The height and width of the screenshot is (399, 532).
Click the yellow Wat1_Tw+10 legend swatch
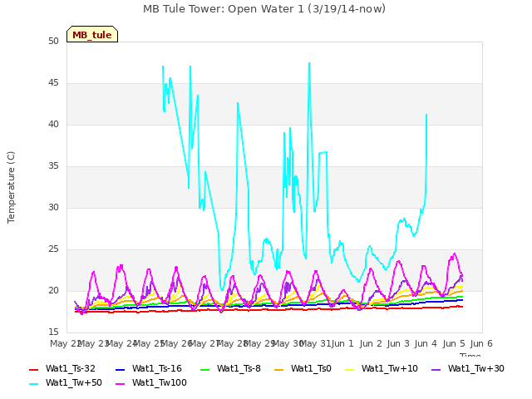tap(349, 369)
